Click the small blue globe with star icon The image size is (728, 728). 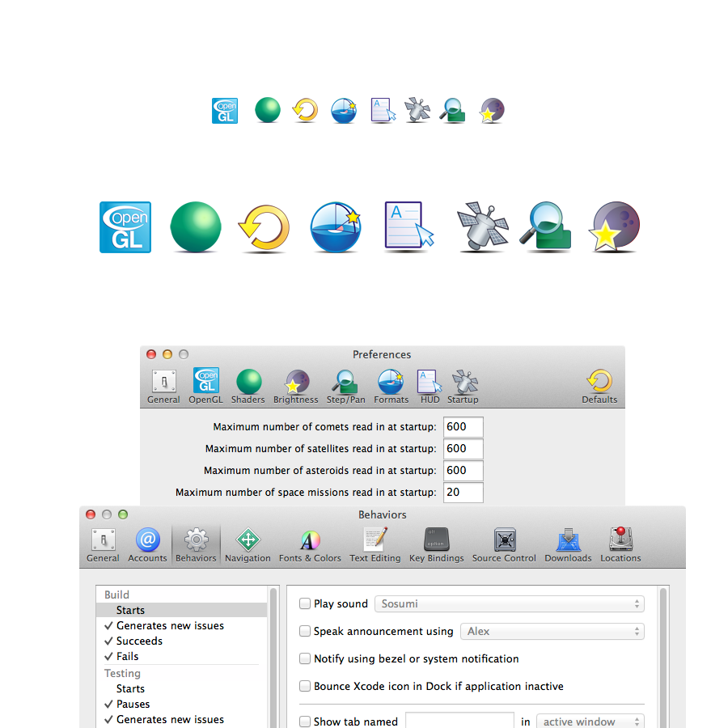344,111
